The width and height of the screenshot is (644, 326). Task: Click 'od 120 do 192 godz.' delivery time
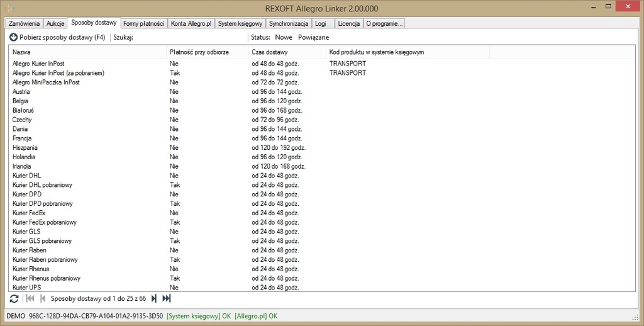tap(279, 148)
